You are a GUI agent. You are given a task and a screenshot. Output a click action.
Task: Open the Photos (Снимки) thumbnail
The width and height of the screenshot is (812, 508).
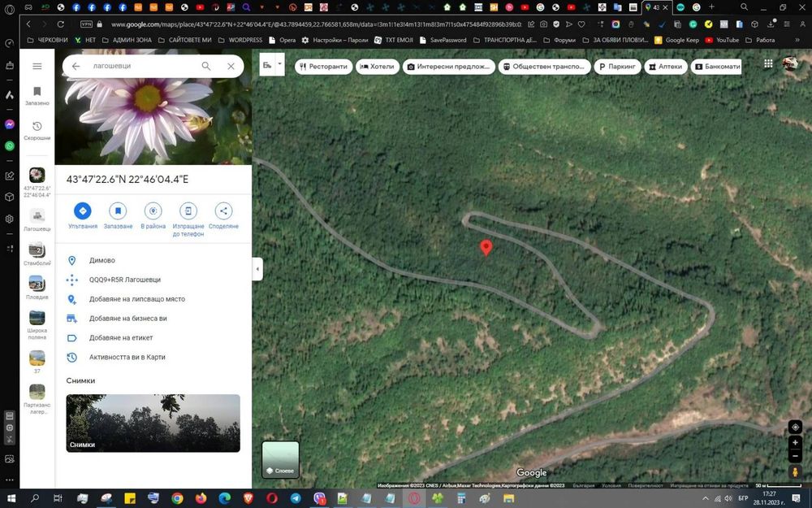pos(153,423)
